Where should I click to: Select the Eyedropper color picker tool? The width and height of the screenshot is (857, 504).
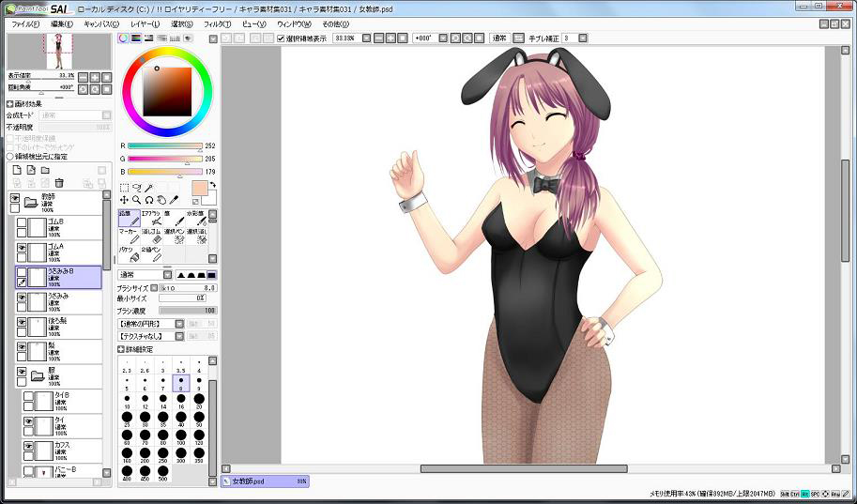tap(174, 200)
